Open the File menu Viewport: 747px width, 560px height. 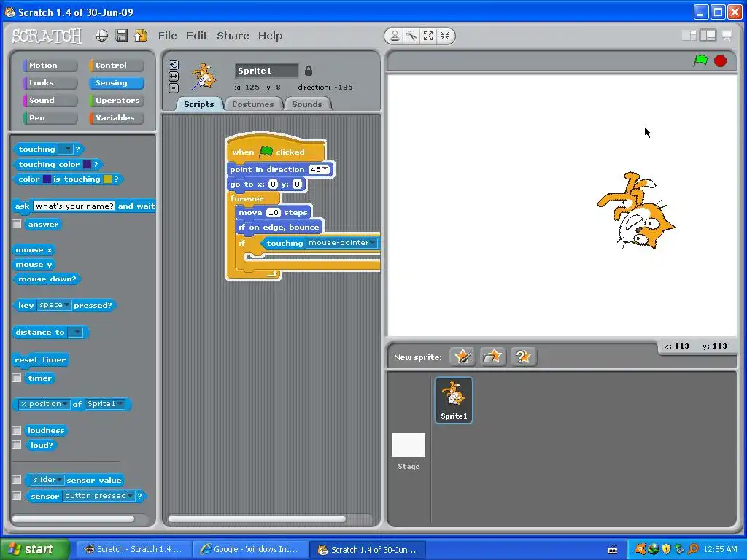point(167,36)
